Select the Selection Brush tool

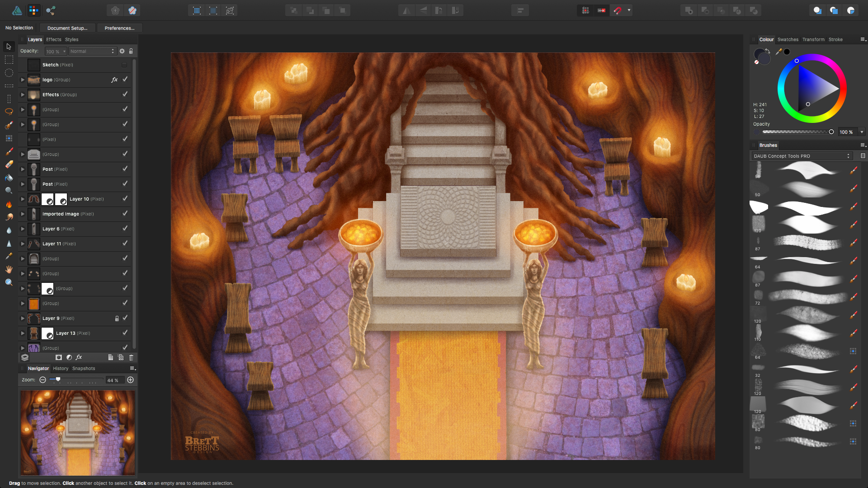pyautogui.click(x=9, y=125)
